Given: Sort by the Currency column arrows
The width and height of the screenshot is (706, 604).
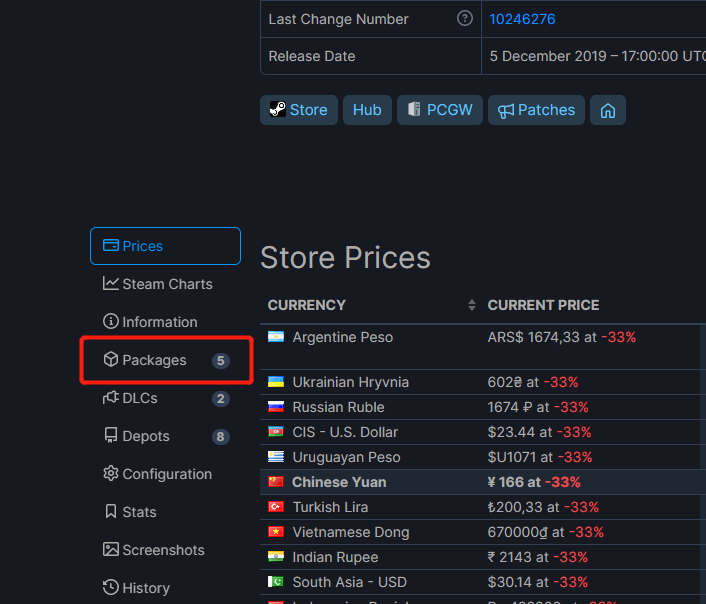Looking at the screenshot, I should coord(472,305).
